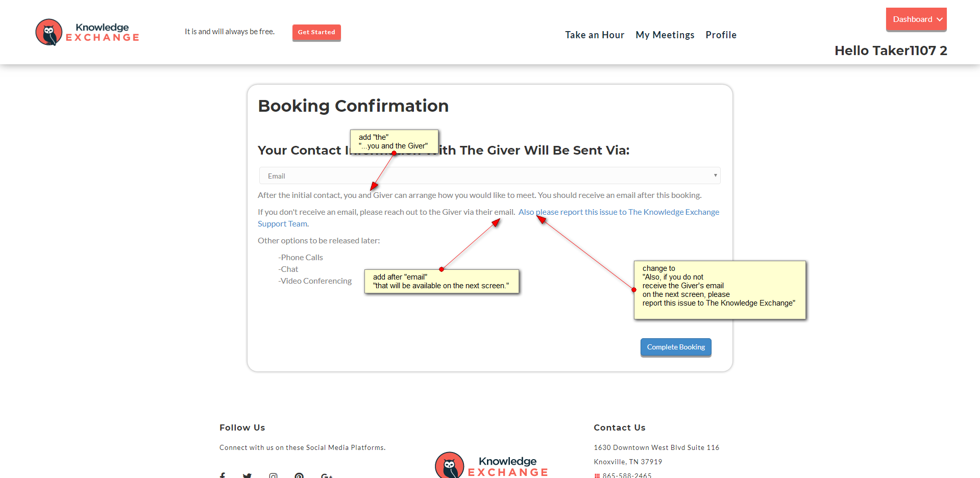The height and width of the screenshot is (478, 980).
Task: Click the footer Knowledge Exchange owl logo
Action: click(x=450, y=465)
